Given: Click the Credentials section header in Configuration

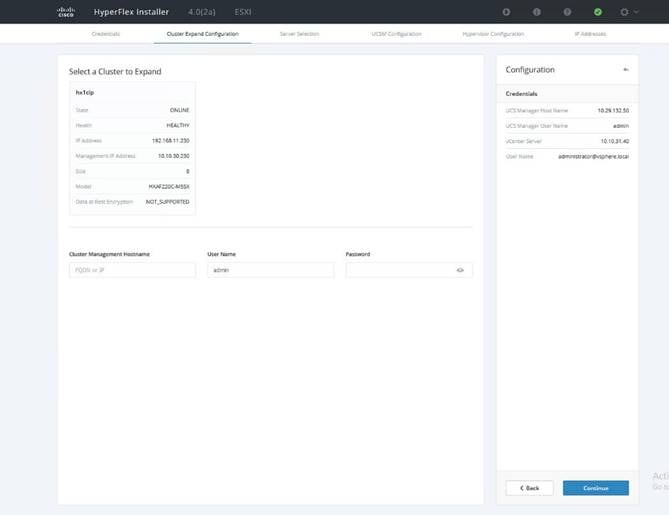Looking at the screenshot, I should 521,94.
